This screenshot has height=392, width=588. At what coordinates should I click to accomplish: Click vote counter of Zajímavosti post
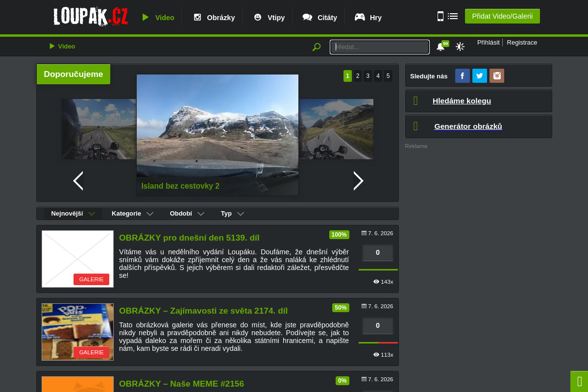[378, 326]
